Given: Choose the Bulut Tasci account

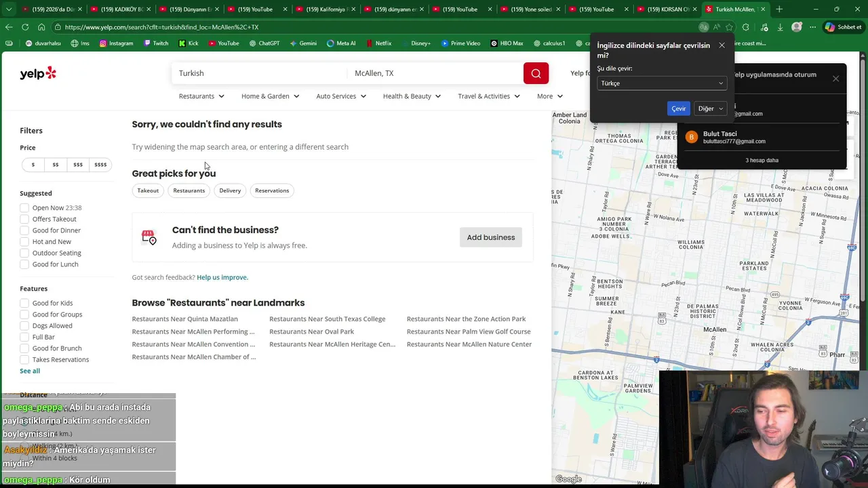Looking at the screenshot, I should [762, 137].
